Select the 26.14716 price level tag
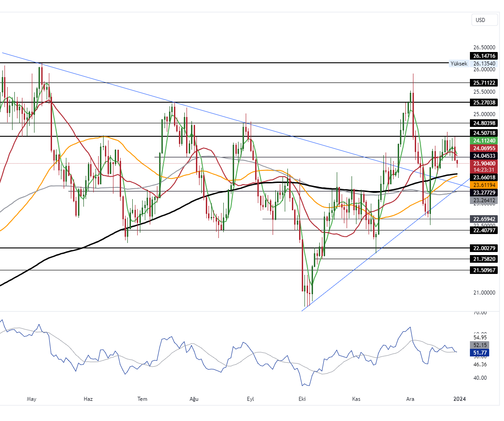This screenshot has height=421, width=504. coord(484,56)
